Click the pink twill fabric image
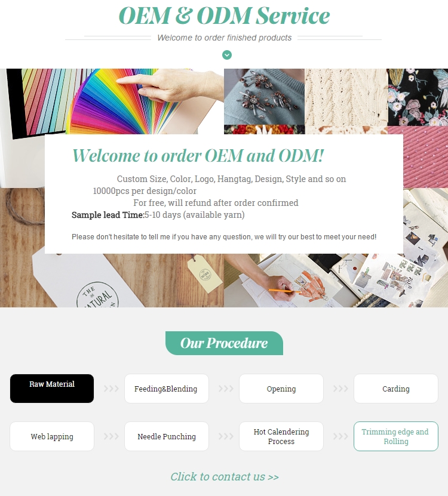Viewport: 448px width, 496px height. (x=425, y=157)
